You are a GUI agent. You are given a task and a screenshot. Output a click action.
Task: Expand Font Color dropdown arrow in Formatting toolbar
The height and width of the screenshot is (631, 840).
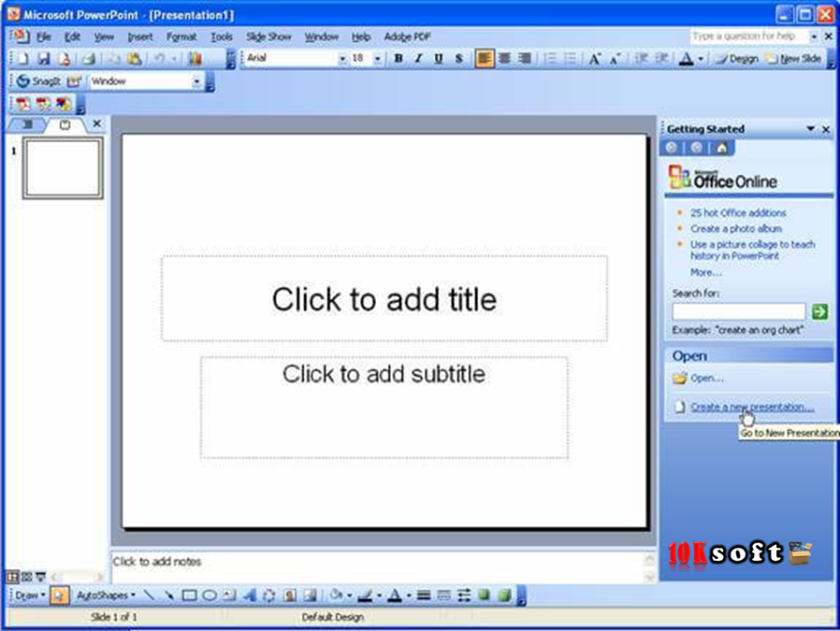click(701, 59)
